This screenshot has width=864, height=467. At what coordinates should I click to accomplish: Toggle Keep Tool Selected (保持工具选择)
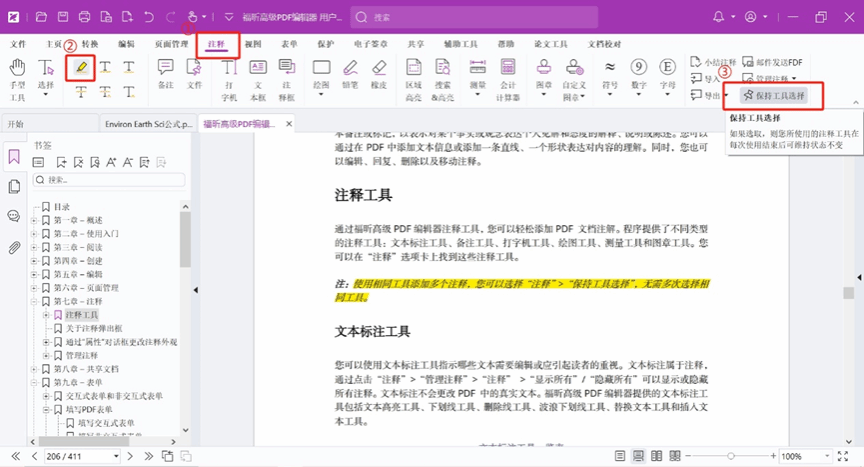(773, 96)
